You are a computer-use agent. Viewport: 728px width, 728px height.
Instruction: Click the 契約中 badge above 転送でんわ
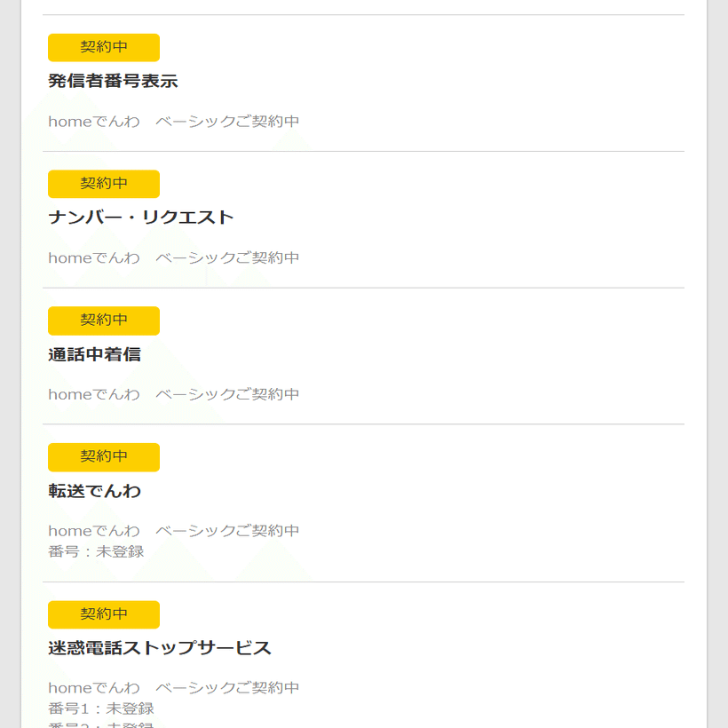(104, 456)
